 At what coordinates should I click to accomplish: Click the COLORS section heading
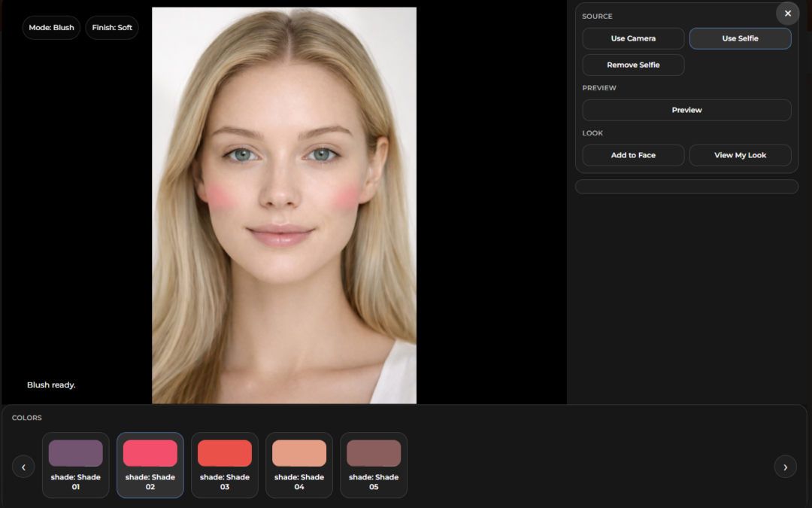coord(27,418)
